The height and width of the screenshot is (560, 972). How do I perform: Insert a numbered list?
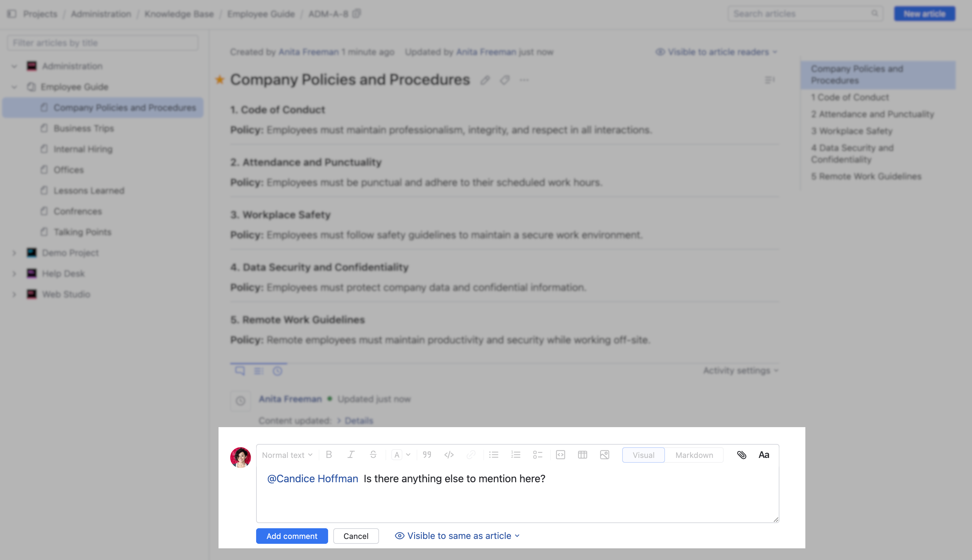[x=516, y=455]
